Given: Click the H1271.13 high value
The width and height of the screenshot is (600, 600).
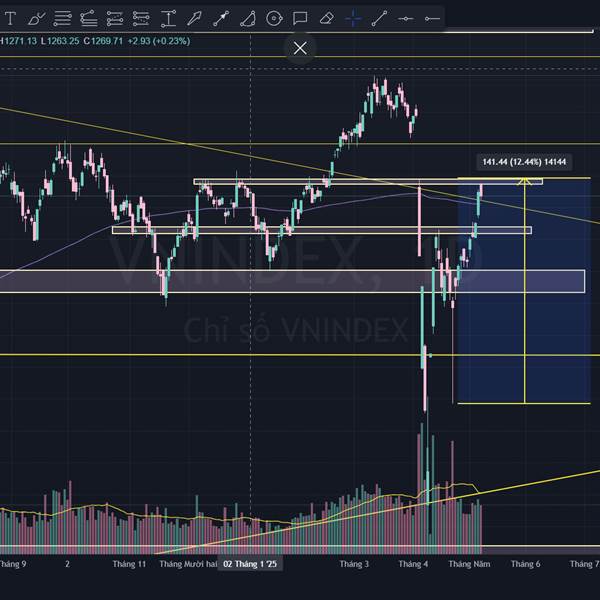Looking at the screenshot, I should (x=18, y=41).
